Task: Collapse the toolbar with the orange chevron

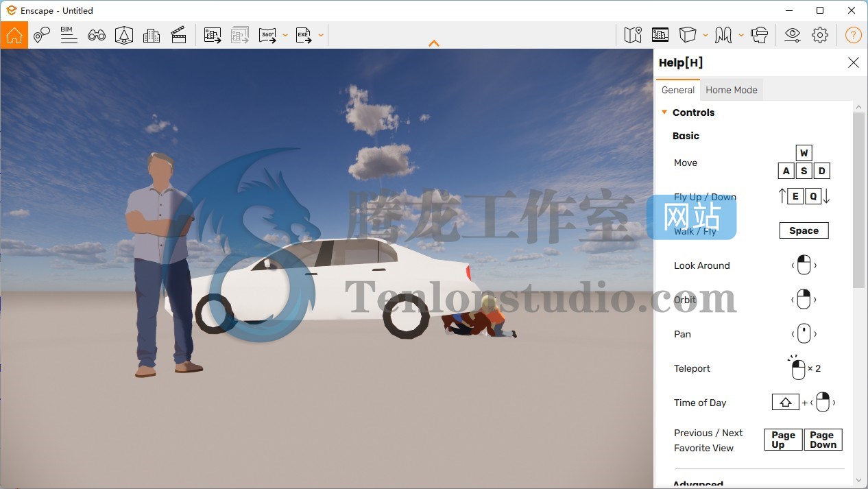Action: click(434, 43)
